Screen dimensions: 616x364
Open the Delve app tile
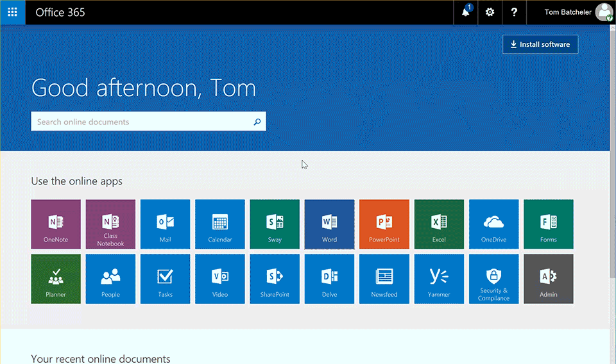pyautogui.click(x=329, y=279)
